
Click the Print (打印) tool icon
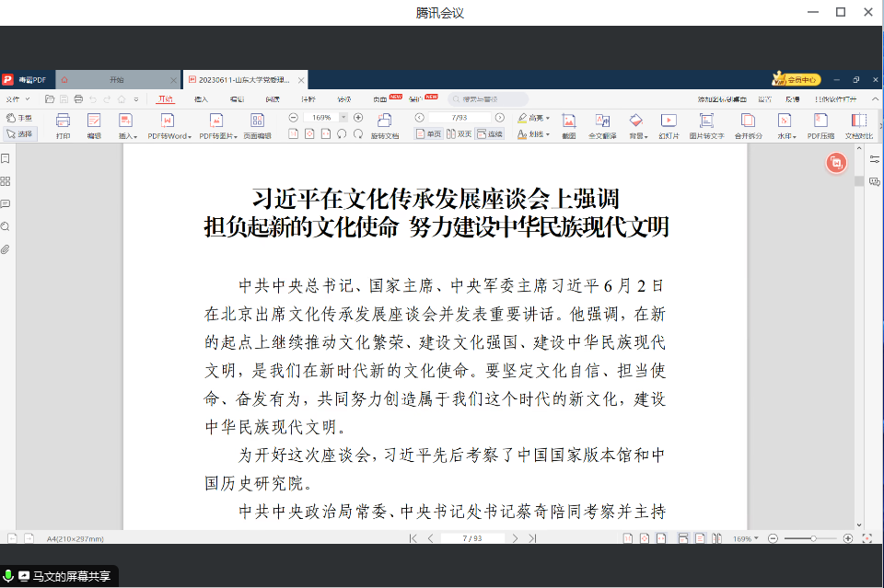click(x=63, y=121)
